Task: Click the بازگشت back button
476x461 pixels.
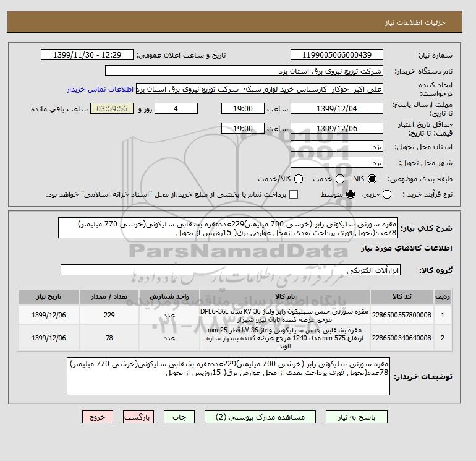Action: click(138, 417)
